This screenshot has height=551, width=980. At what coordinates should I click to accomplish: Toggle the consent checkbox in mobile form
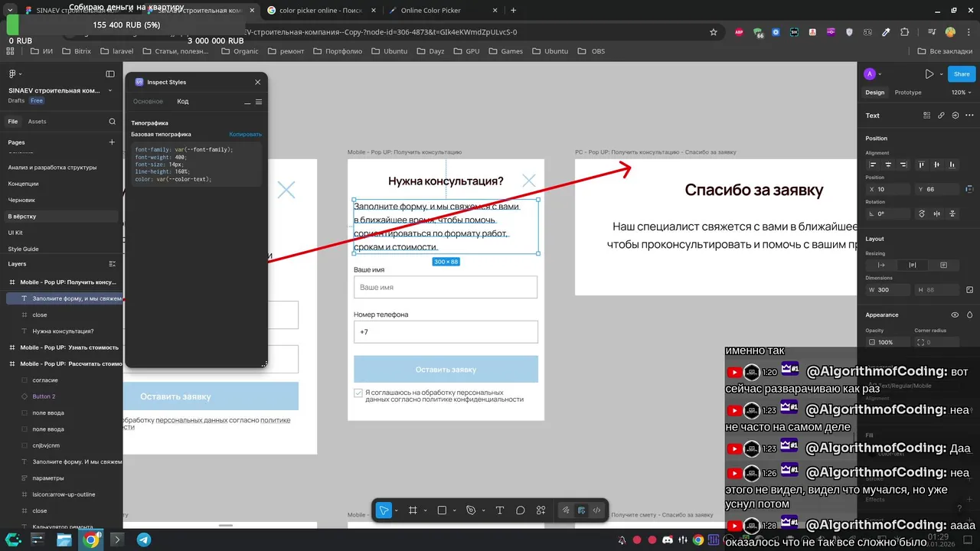tap(358, 393)
